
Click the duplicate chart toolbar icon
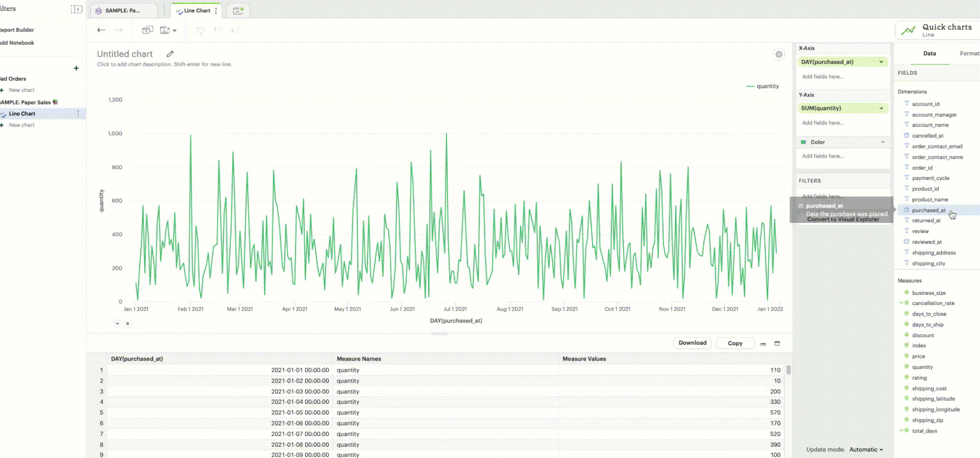point(148,30)
